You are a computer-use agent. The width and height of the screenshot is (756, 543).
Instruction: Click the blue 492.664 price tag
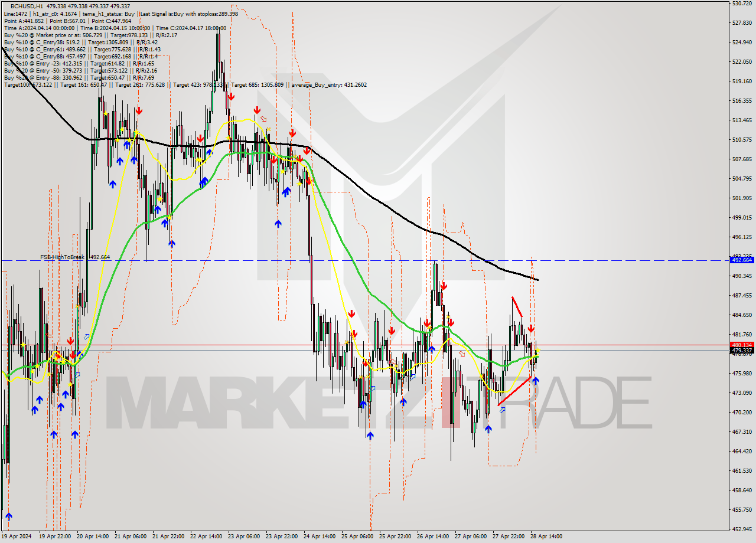click(x=742, y=260)
